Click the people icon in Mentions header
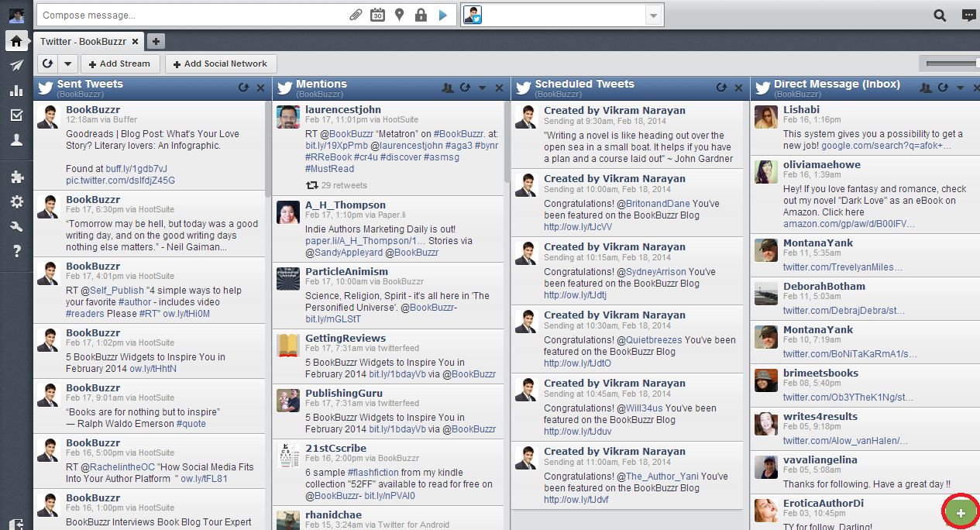980x530 pixels. 448,88
